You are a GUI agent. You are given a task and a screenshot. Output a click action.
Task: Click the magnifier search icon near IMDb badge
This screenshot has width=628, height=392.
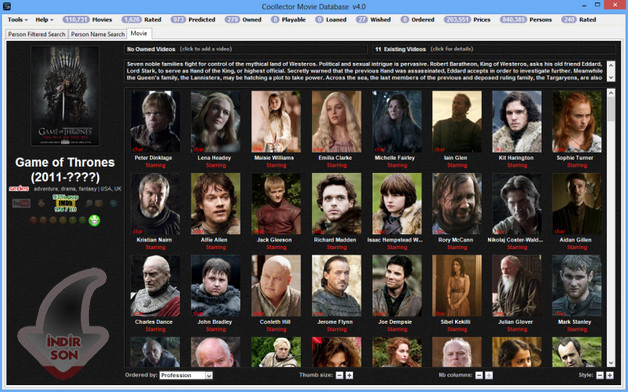89,203
